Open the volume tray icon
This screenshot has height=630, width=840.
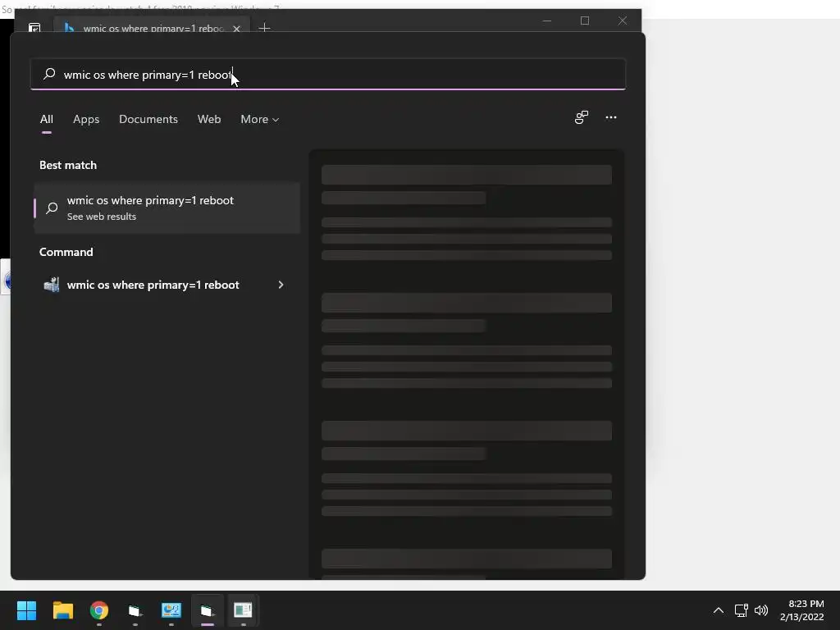[x=760, y=610]
